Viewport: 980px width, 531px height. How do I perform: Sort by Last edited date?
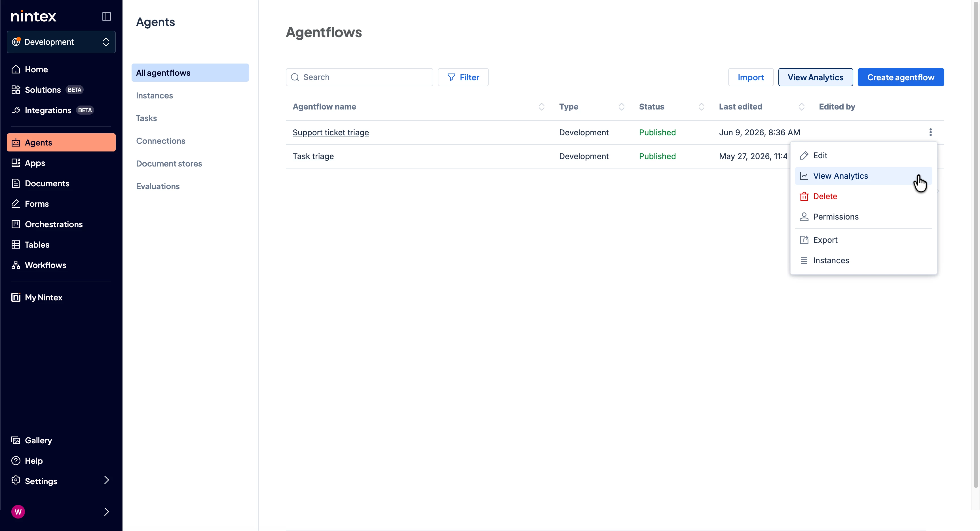[801, 107]
